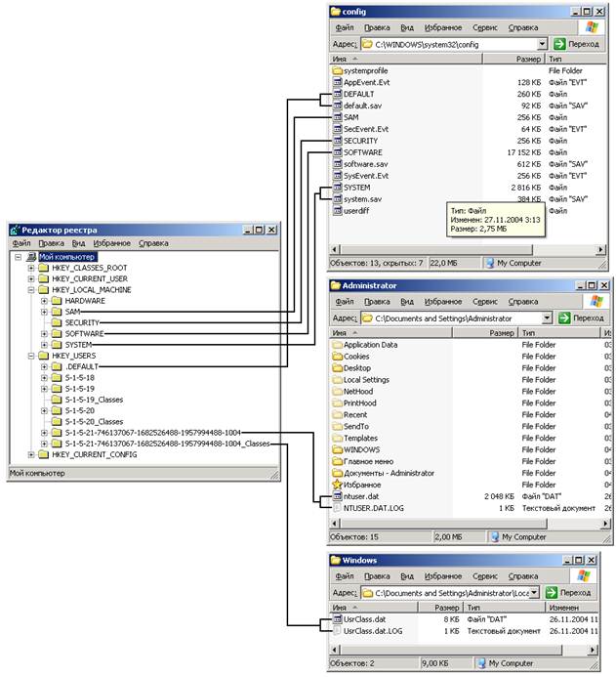Viewport: 616px width, 677px height.
Task: Sort config files by Размер column header
Action: coord(513,60)
